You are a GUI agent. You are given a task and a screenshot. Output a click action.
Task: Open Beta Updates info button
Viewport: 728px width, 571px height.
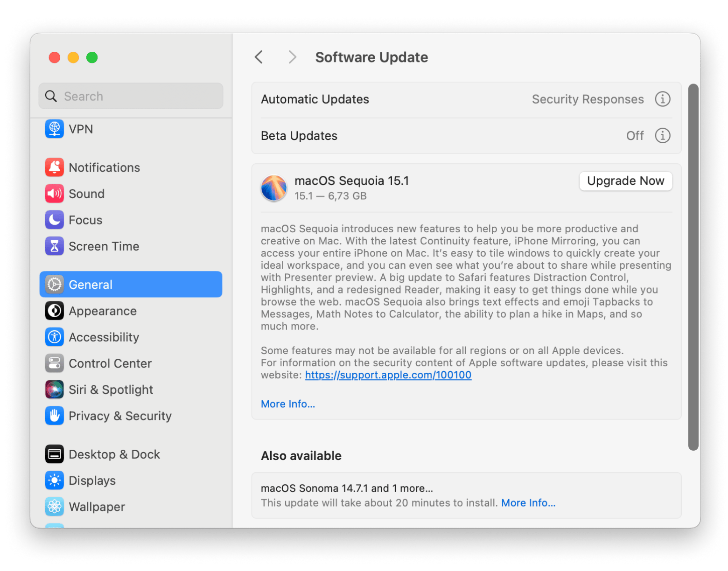(x=662, y=135)
